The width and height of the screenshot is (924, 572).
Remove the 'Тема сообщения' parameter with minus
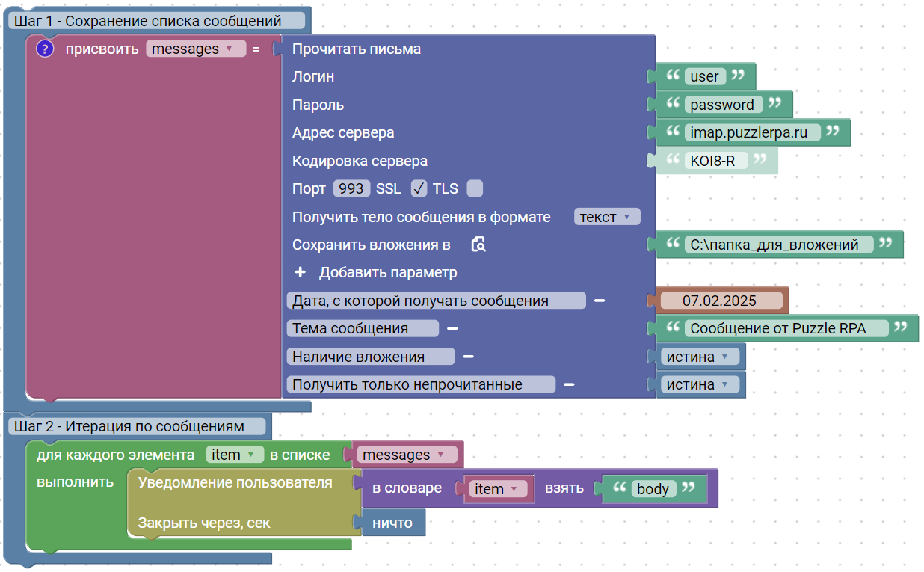tap(452, 328)
